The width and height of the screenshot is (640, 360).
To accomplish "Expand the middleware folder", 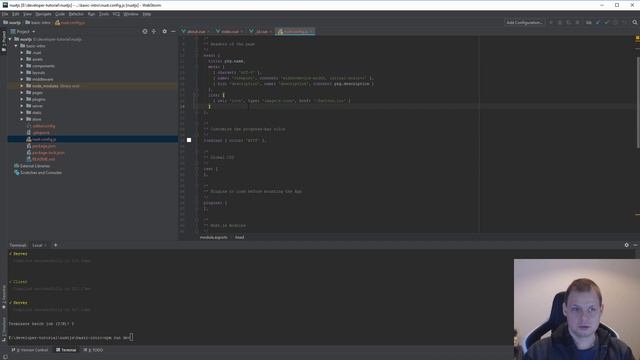I will [x=22, y=79].
